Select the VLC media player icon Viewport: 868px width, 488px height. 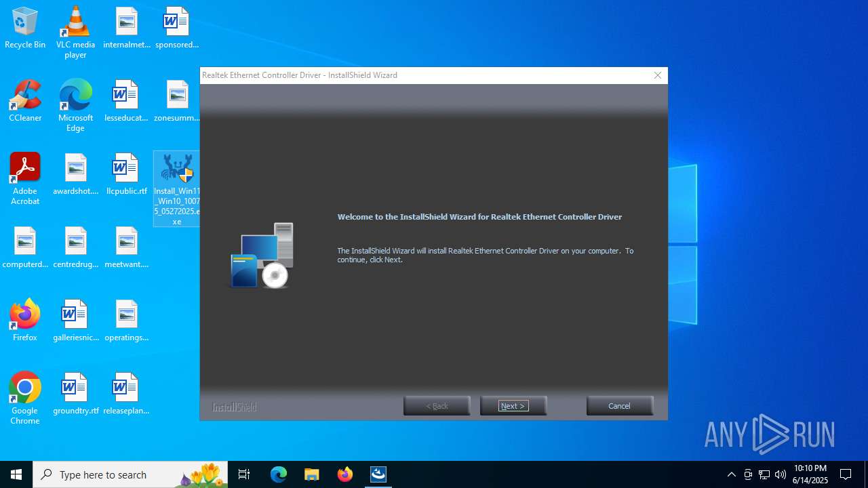coord(75,33)
